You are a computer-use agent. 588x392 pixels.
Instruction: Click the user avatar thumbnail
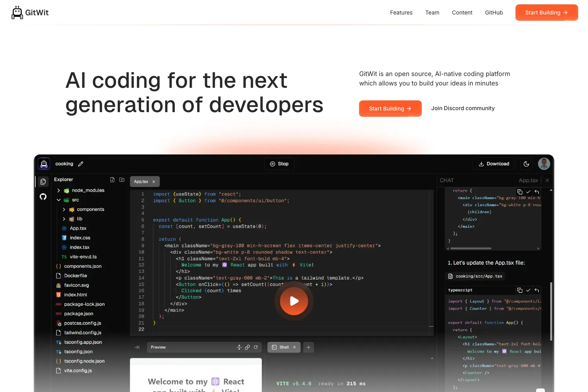point(544,164)
